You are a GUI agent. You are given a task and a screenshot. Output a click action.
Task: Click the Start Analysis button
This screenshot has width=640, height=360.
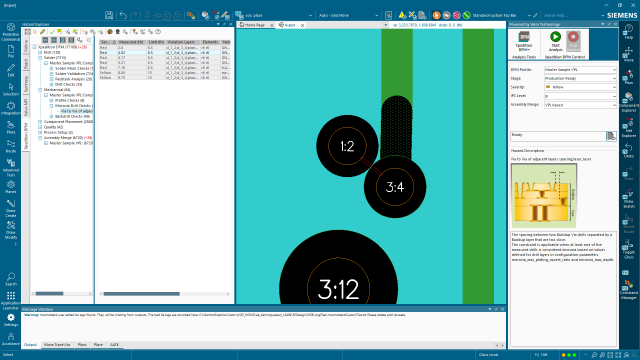pos(555,42)
